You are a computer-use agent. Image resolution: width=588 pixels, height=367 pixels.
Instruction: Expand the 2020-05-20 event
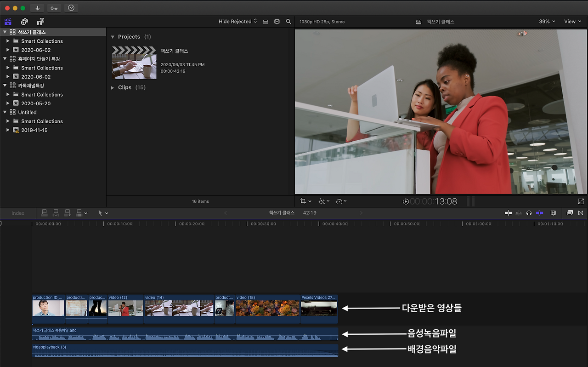tap(8, 103)
